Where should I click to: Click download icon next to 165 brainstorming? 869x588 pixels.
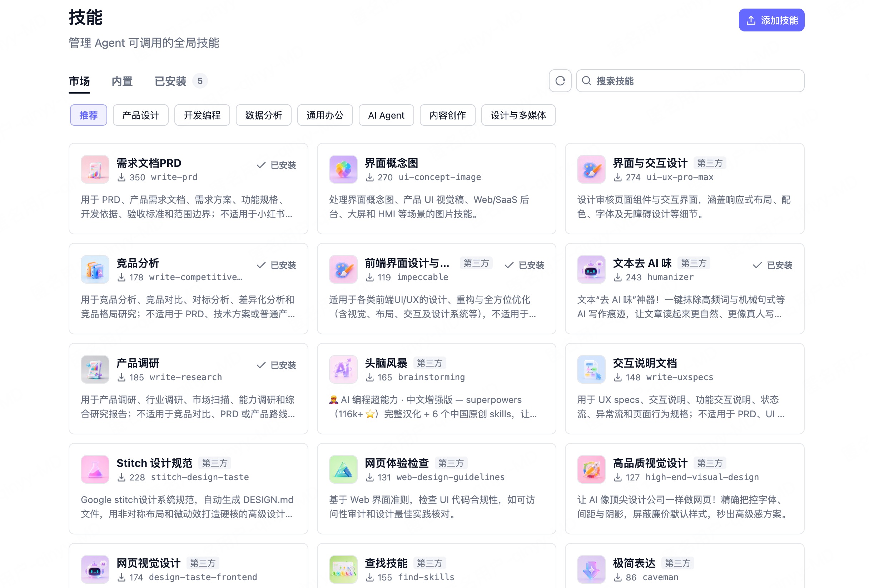click(369, 378)
